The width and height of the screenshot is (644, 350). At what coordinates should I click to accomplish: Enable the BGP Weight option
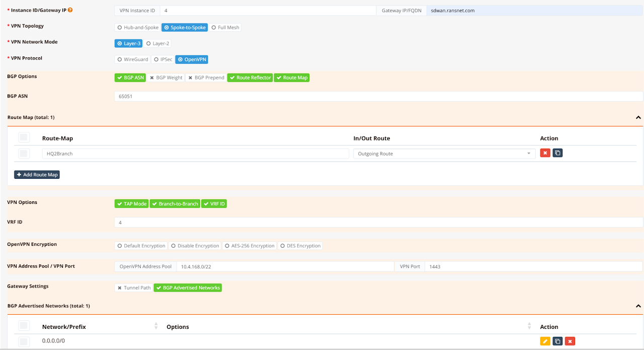point(166,78)
